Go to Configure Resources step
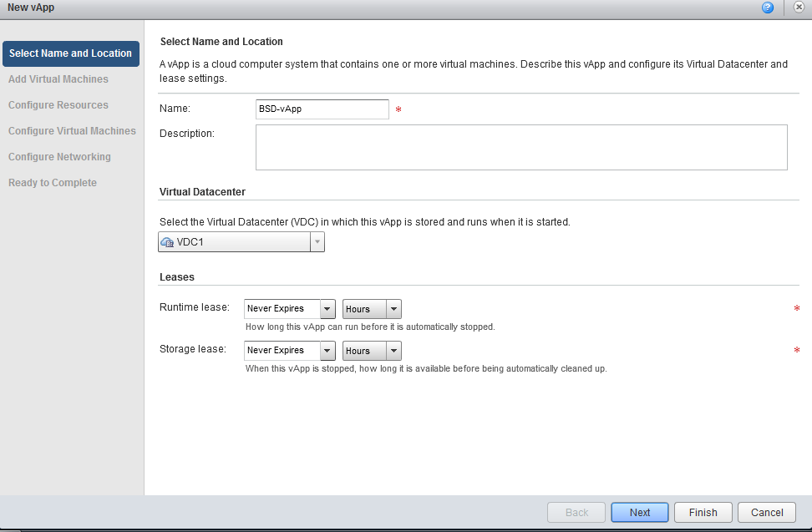812x532 pixels. tap(58, 105)
